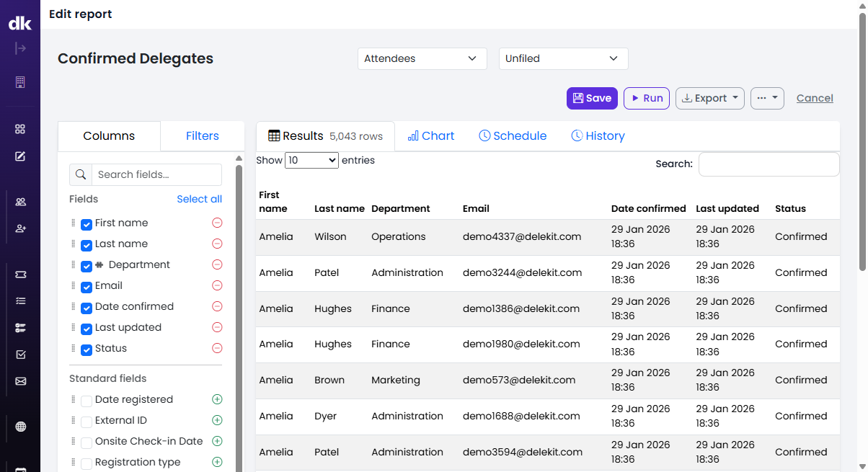Image resolution: width=868 pixels, height=472 pixels.
Task: Click the dk logo in the sidebar
Action: coord(19,23)
